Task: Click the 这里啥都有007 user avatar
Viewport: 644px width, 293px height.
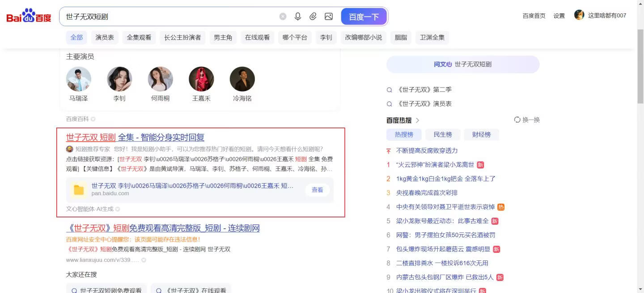Action: pos(579,15)
